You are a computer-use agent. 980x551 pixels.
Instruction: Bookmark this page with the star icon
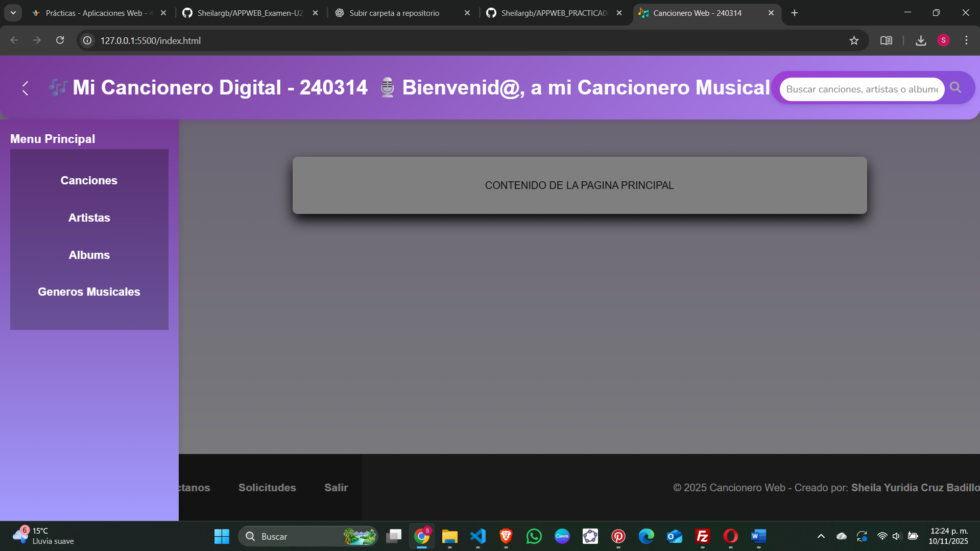(854, 40)
